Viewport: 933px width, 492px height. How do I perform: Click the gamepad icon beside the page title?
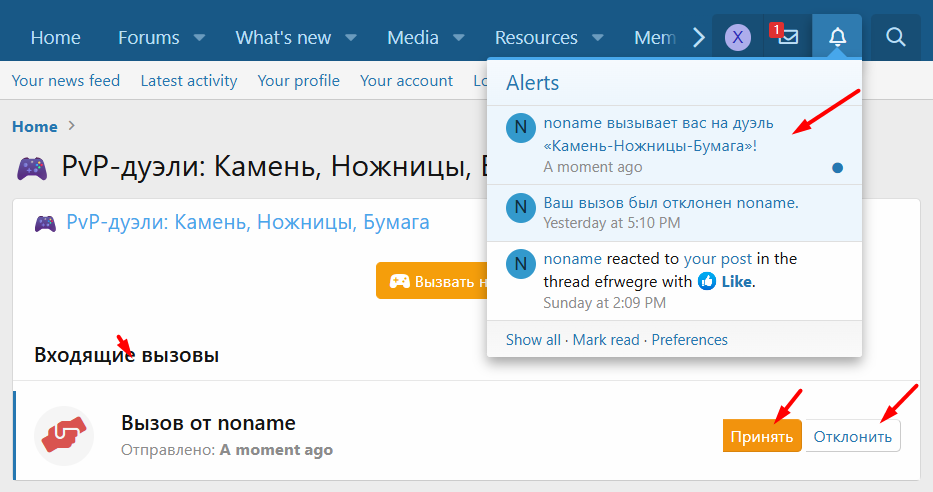[x=32, y=166]
